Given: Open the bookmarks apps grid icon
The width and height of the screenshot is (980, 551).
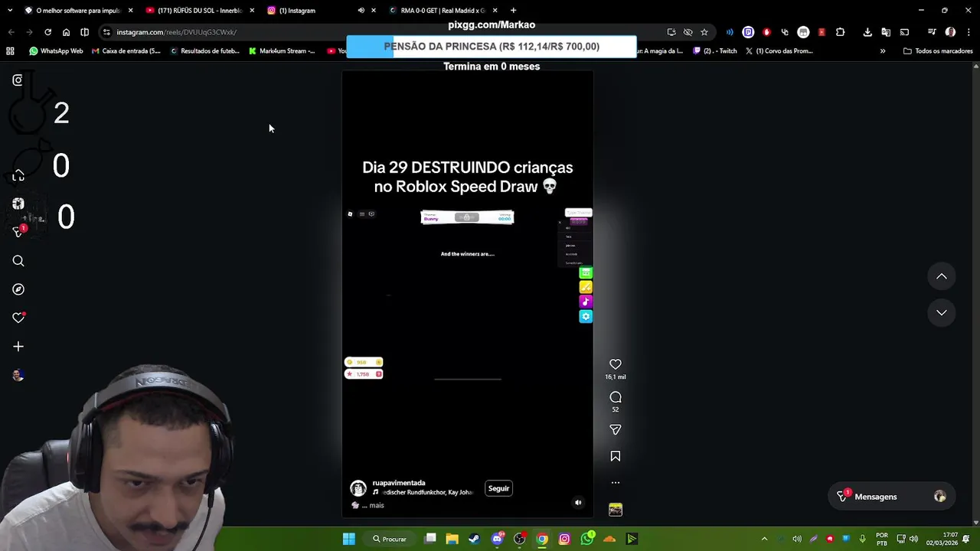Looking at the screenshot, I should (x=10, y=51).
